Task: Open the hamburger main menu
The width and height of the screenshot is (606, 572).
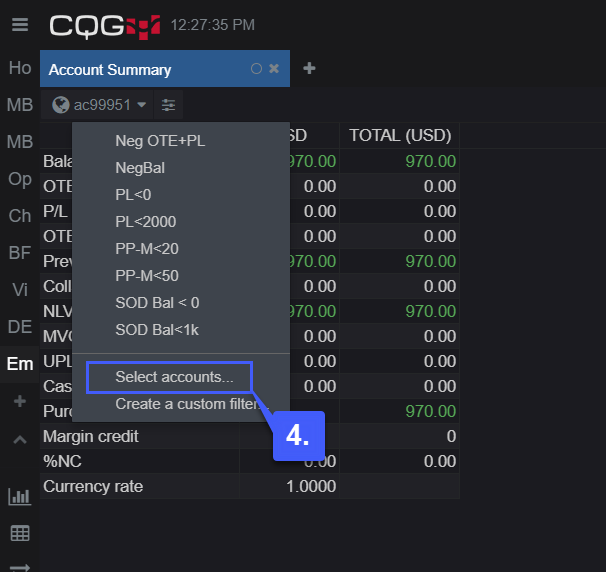Action: (x=20, y=25)
